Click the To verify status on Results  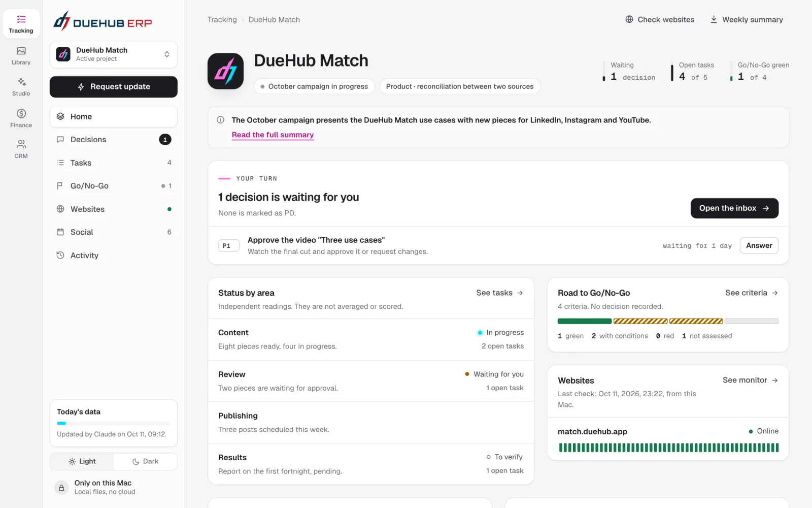point(505,457)
